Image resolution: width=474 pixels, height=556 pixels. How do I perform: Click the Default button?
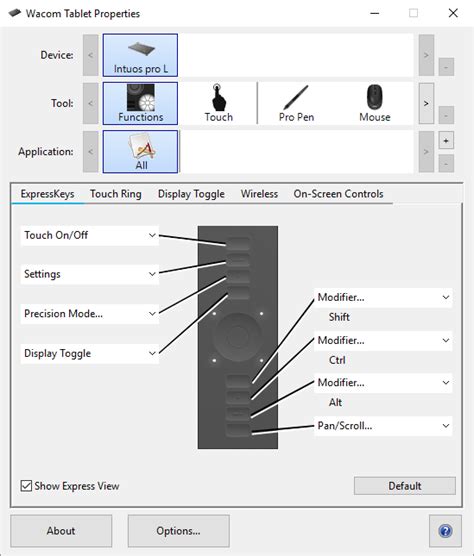point(405,486)
